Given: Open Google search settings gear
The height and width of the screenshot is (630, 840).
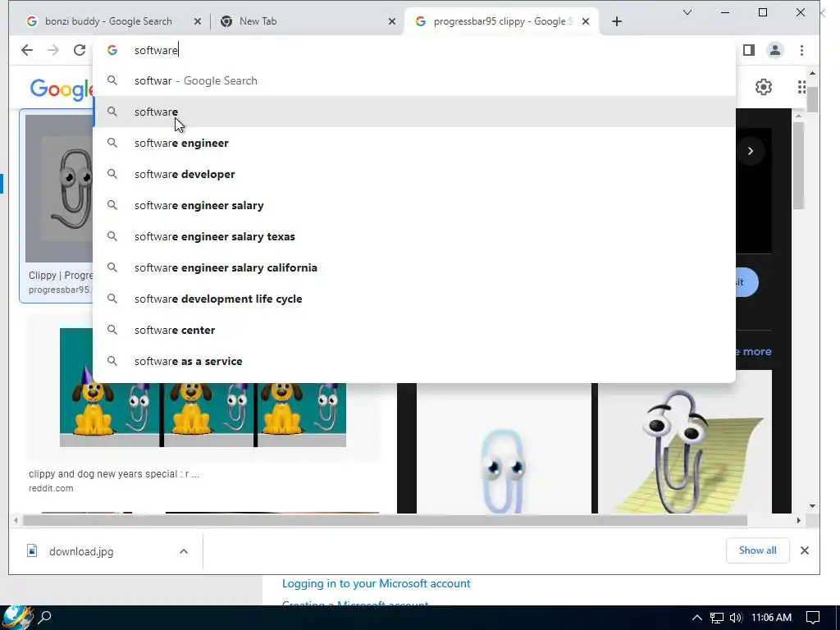Looking at the screenshot, I should [764, 87].
